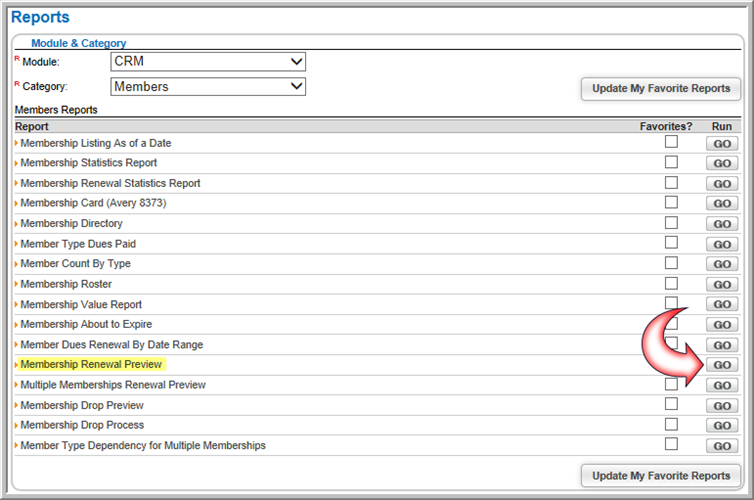Run Membership Renewal Statistics Report with GO

[722, 184]
